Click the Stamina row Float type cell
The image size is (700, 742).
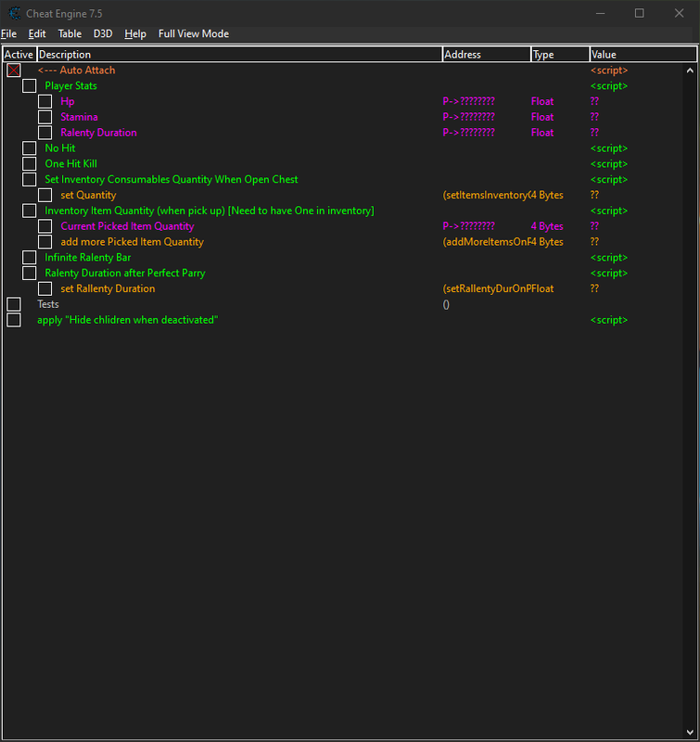tap(542, 117)
